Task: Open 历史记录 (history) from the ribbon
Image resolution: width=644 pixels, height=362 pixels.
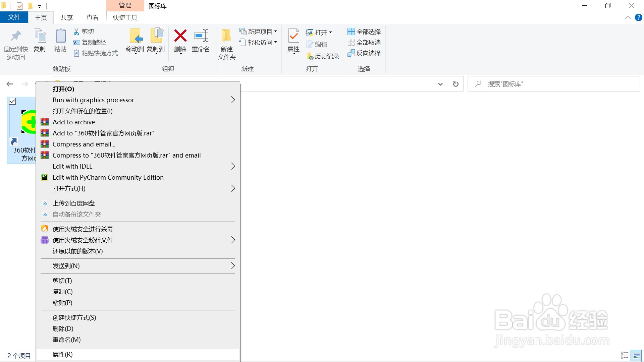Action: pos(323,56)
